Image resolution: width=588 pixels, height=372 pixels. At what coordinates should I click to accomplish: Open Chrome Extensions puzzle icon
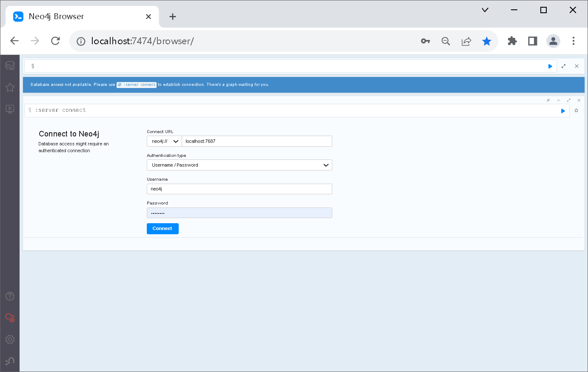click(x=512, y=41)
